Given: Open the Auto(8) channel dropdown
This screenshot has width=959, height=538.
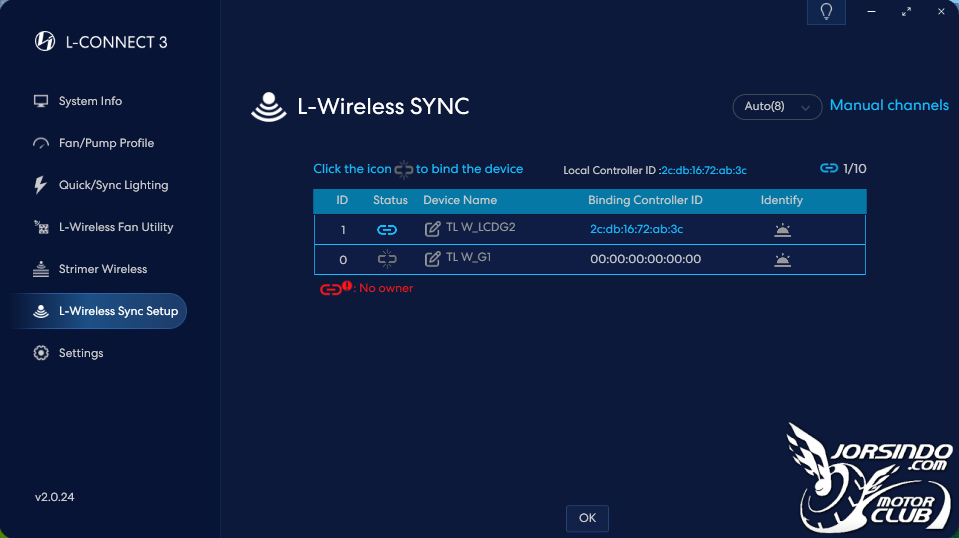Looking at the screenshot, I should tap(777, 106).
